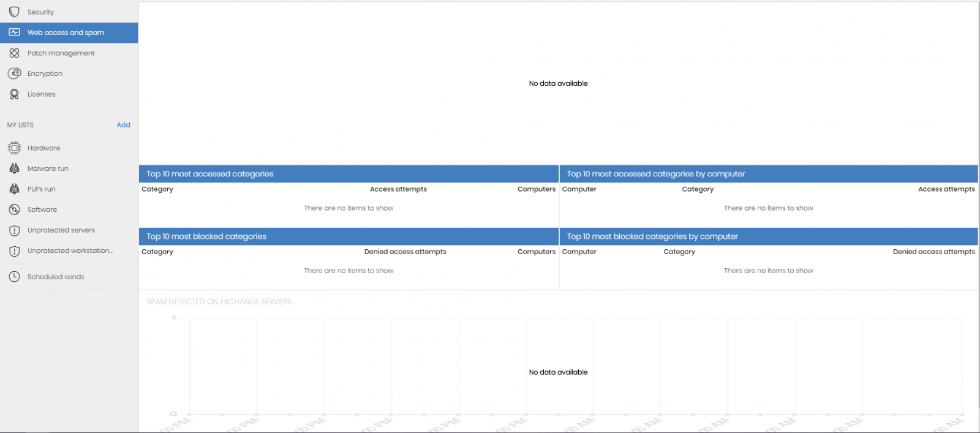Click the Hardware chip icon
The height and width of the screenshot is (433, 980).
(14, 148)
